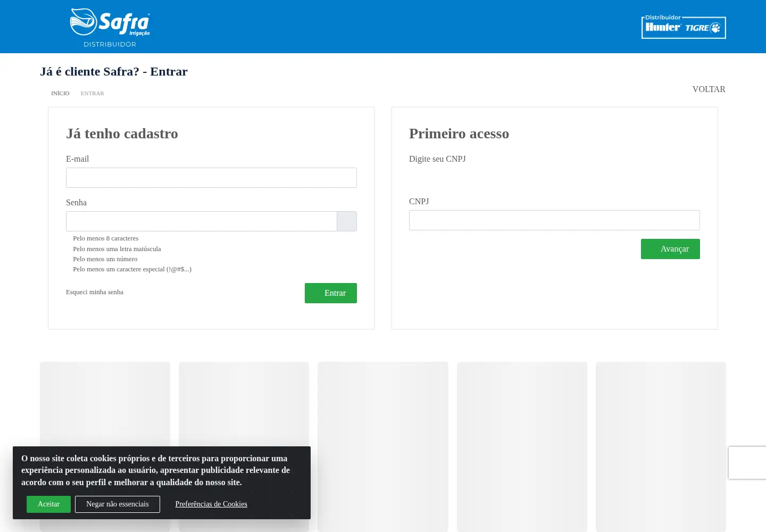
Task: Click the Avançar button
Action: point(670,249)
